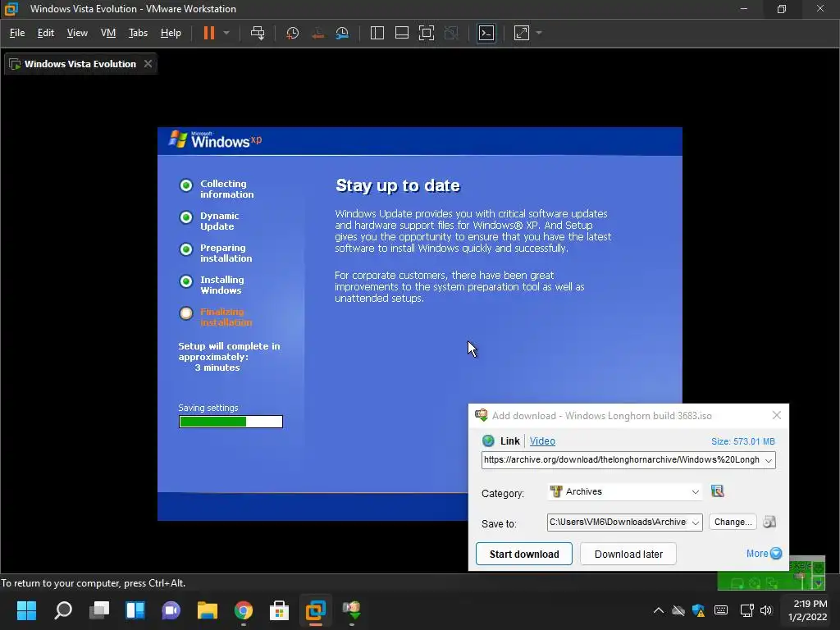Open the Edit menu
The width and height of the screenshot is (840, 630).
46,33
